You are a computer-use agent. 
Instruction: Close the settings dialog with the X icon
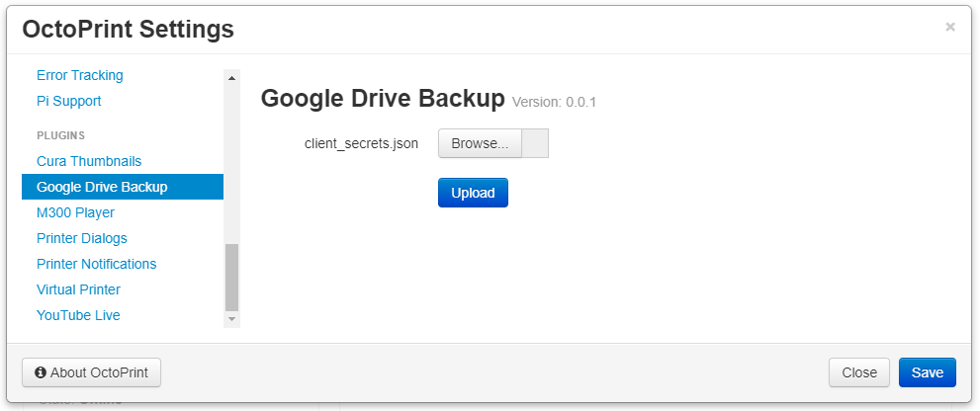coord(950,27)
